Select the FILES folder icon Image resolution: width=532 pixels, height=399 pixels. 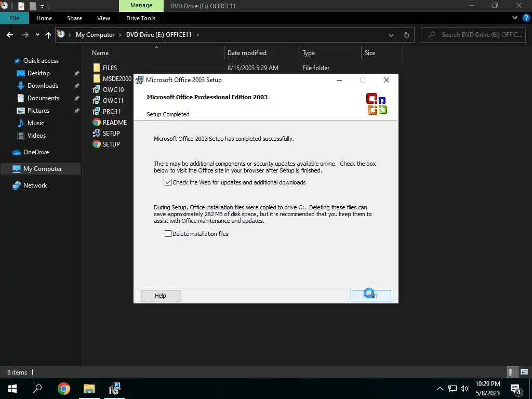pos(97,68)
